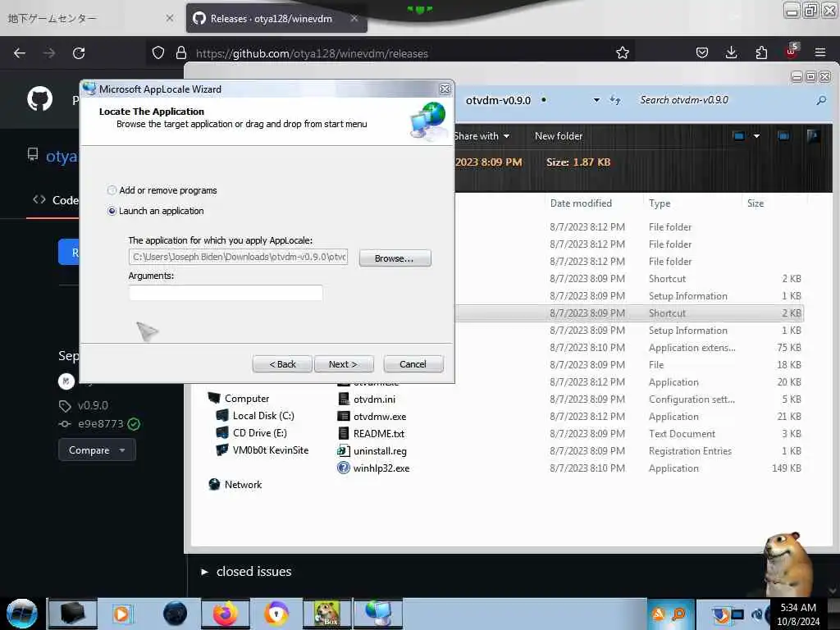Go back using the Firefox back arrow
Image resolution: width=840 pixels, height=630 pixels.
click(x=20, y=53)
